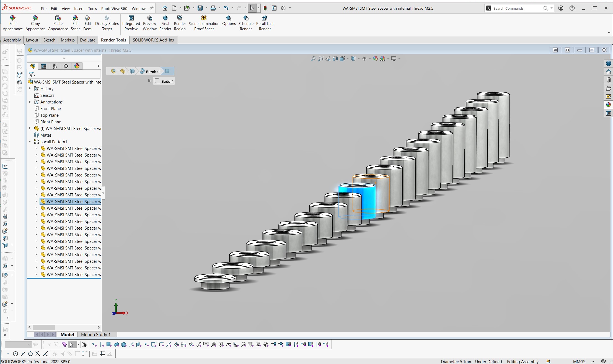Click Recall Last Render

coord(265,23)
